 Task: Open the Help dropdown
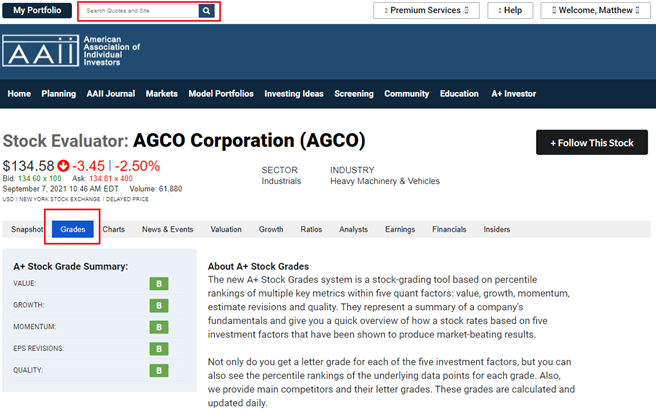tap(510, 10)
